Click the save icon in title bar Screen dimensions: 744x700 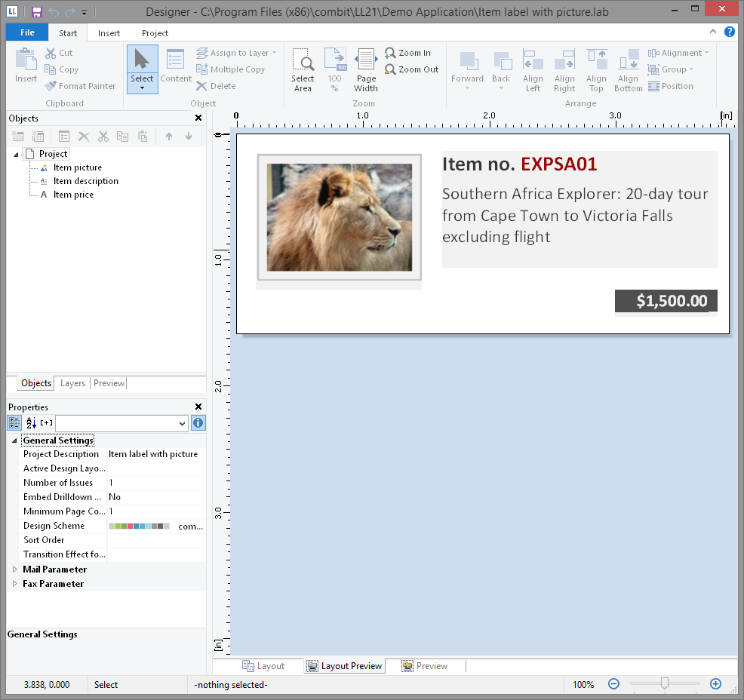pyautogui.click(x=36, y=12)
